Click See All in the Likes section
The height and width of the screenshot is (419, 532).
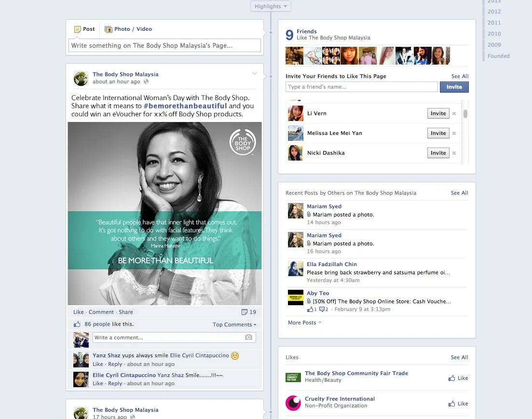pos(459,357)
